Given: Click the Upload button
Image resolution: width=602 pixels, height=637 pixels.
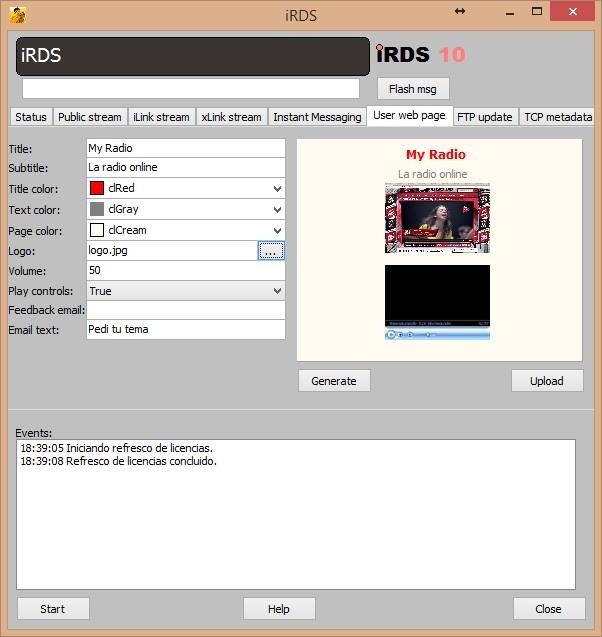Looking at the screenshot, I should (547, 381).
